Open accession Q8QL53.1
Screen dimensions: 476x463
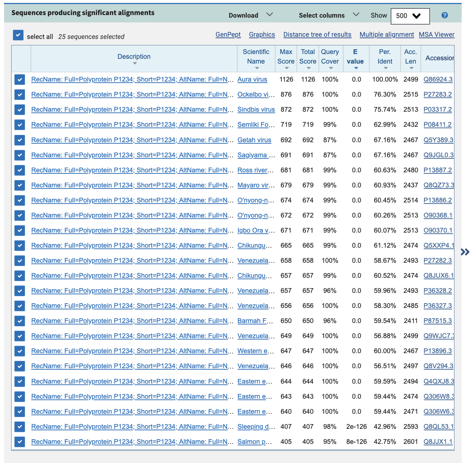438,427
